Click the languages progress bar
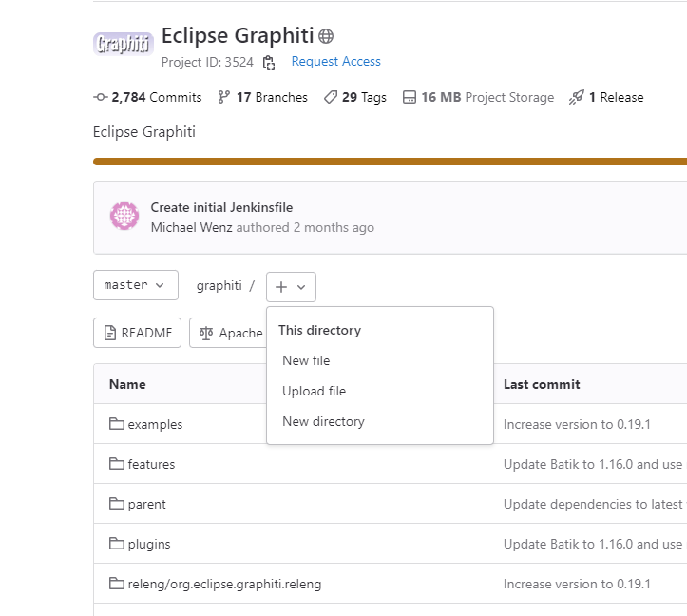 [390, 162]
